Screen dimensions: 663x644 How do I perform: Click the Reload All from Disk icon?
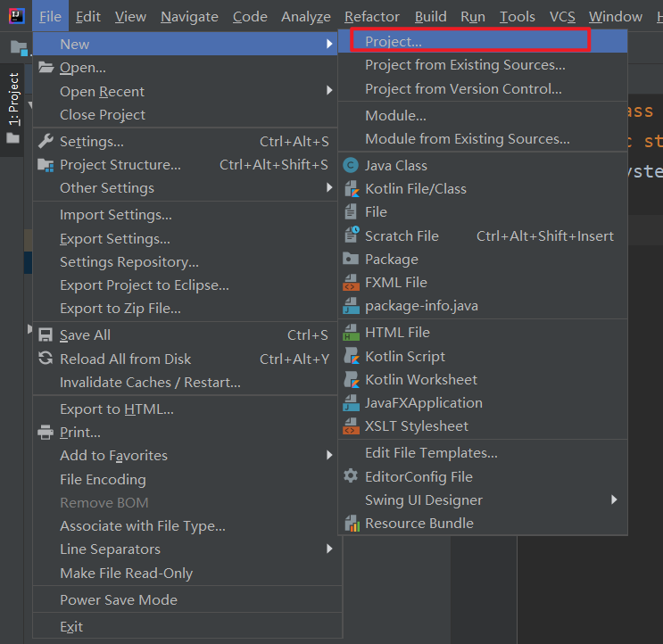[x=46, y=359]
